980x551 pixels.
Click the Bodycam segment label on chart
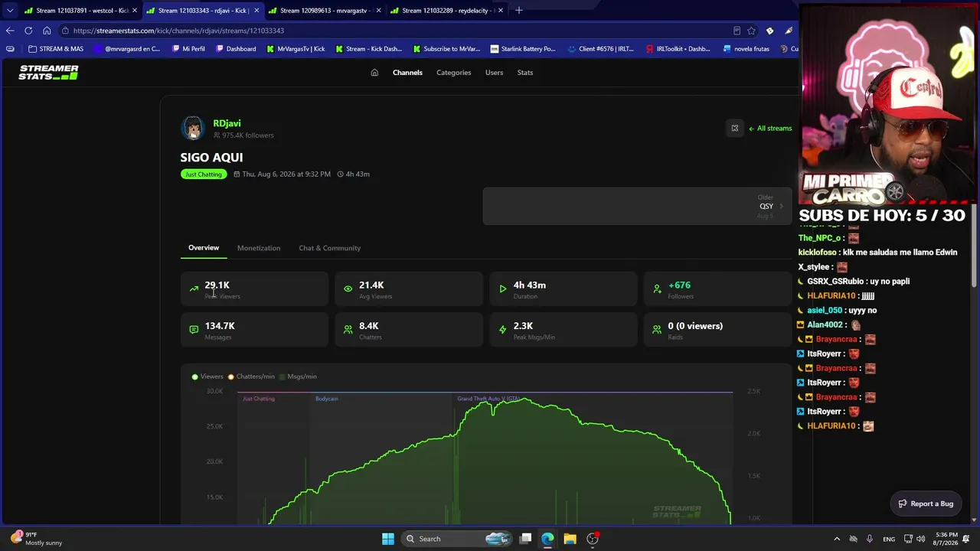[x=326, y=399]
